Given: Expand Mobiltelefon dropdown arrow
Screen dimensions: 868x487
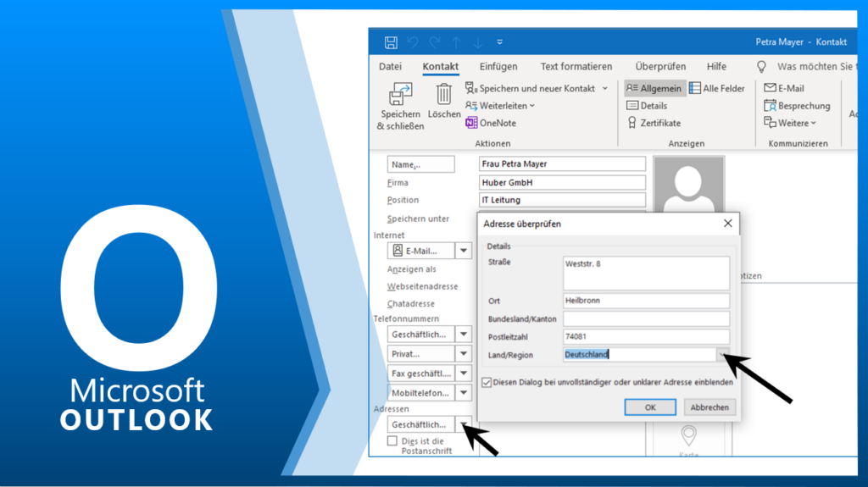Looking at the screenshot, I should pyautogui.click(x=464, y=393).
